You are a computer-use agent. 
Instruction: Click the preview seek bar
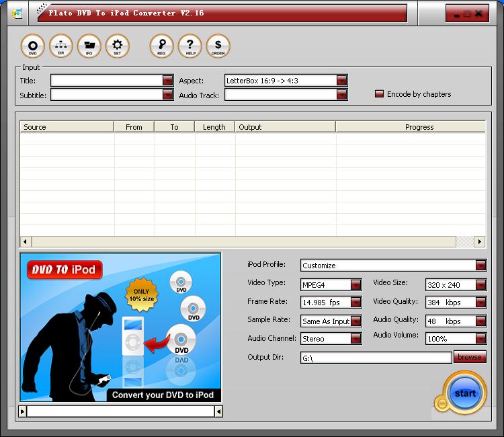point(120,411)
